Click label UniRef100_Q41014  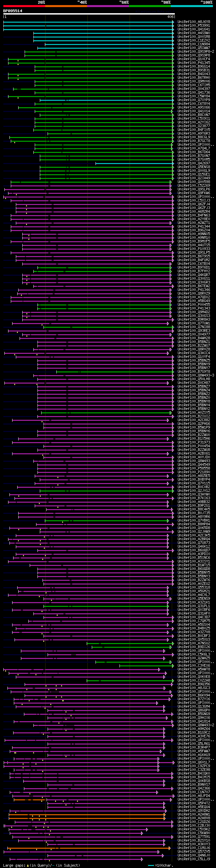coord(194,111)
